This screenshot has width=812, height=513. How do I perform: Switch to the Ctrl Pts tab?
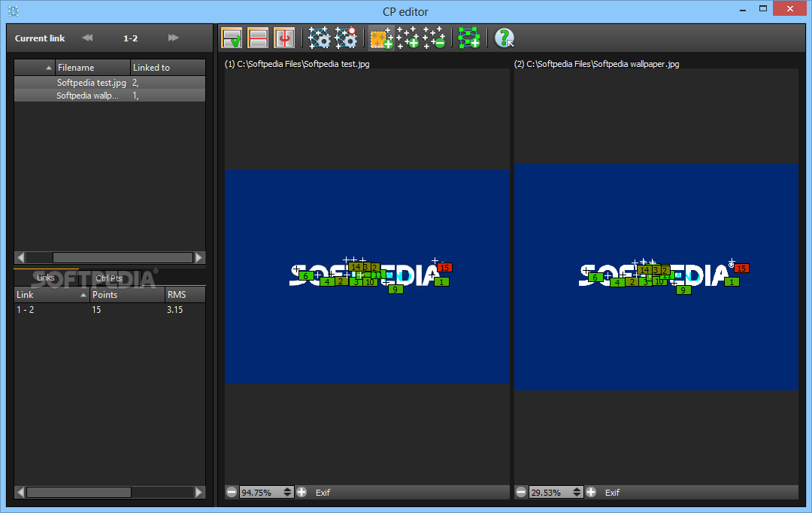[109, 278]
